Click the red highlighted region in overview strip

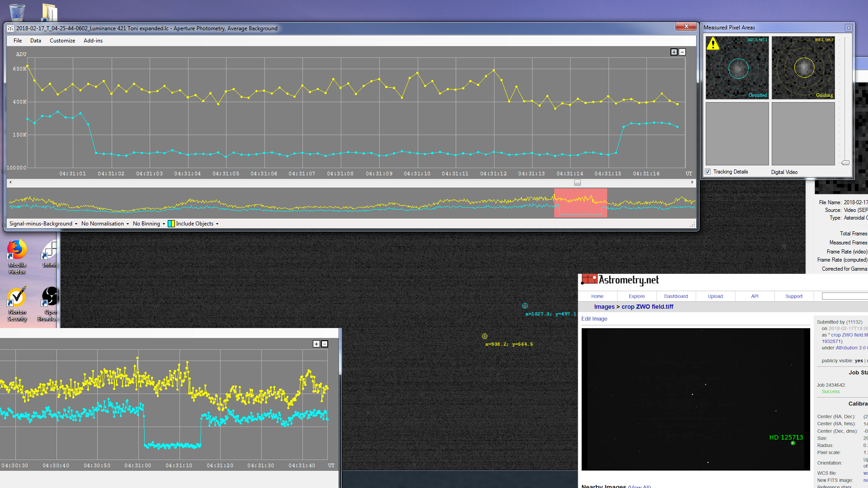click(580, 203)
